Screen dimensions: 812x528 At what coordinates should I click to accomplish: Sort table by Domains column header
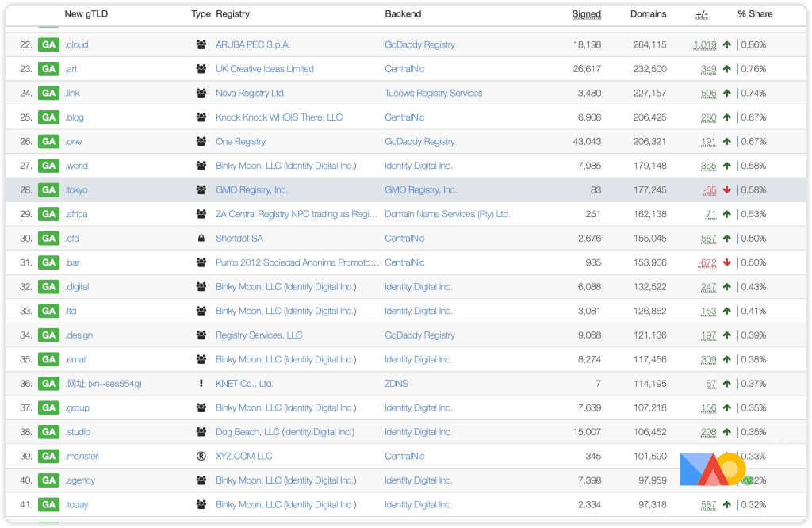tap(648, 14)
